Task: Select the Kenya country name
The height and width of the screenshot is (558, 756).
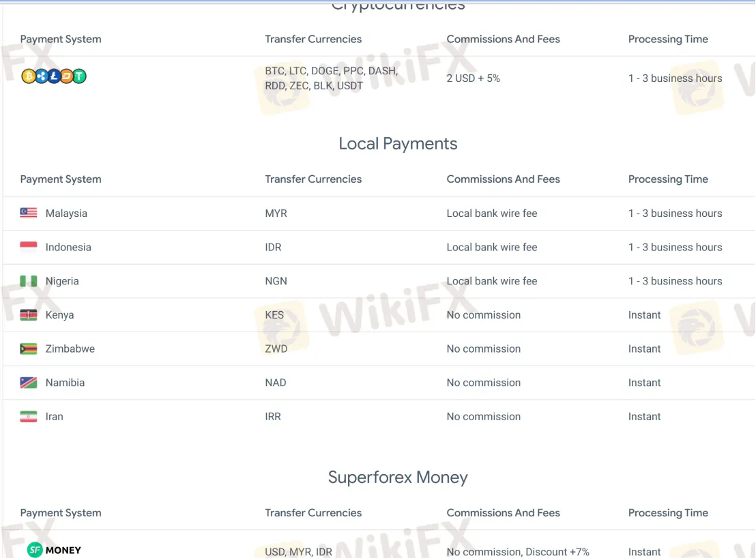Action: (60, 314)
